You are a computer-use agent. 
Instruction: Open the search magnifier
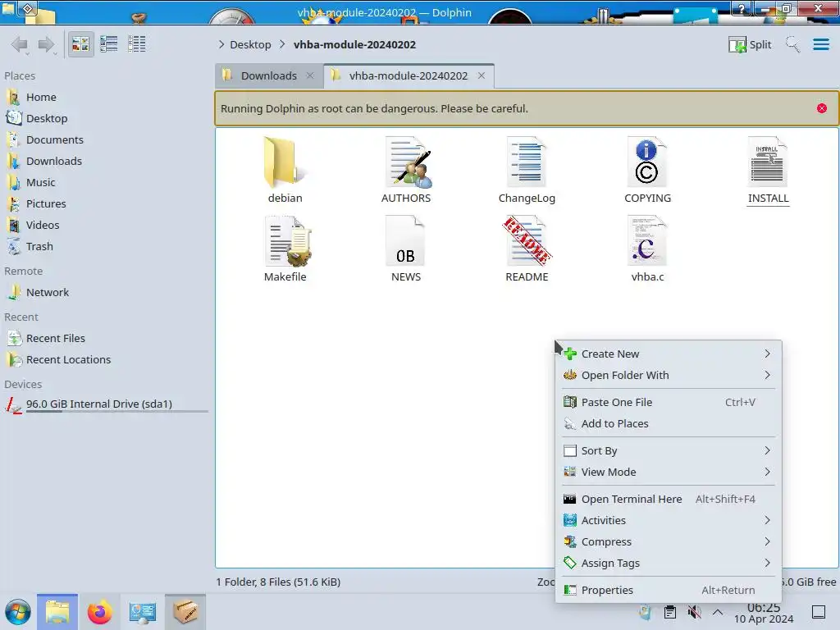pos(792,44)
